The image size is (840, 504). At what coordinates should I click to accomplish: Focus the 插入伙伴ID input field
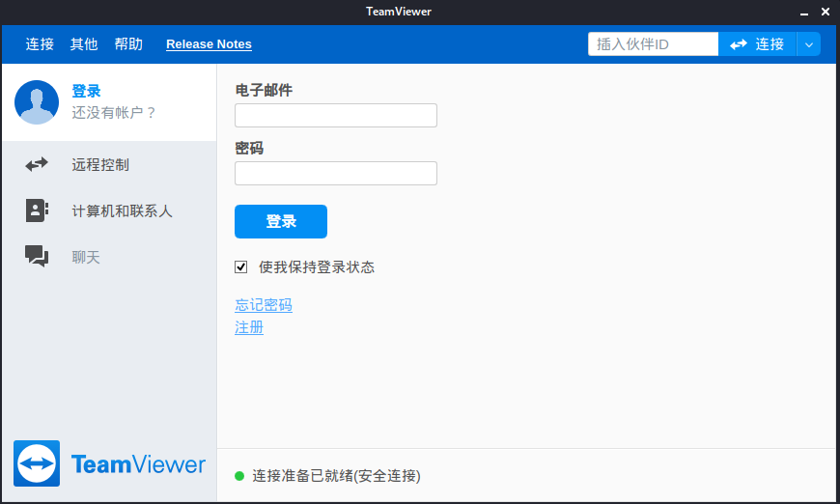(x=653, y=43)
